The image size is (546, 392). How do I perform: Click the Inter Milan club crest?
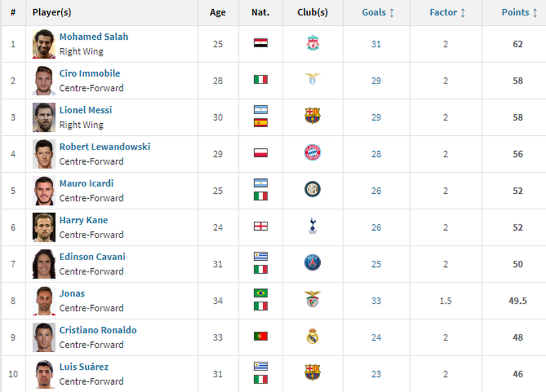tap(312, 190)
